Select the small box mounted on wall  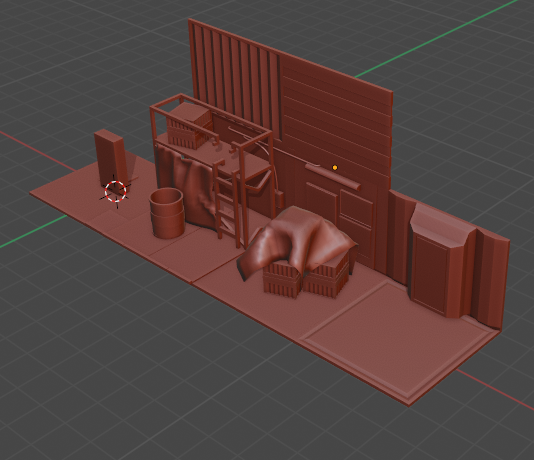280,200
